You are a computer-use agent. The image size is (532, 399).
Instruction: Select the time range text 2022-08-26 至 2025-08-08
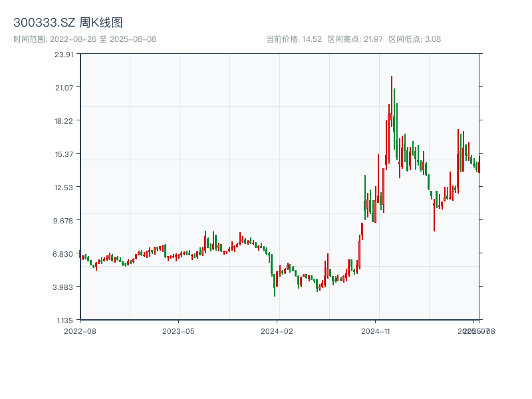pyautogui.click(x=103, y=39)
